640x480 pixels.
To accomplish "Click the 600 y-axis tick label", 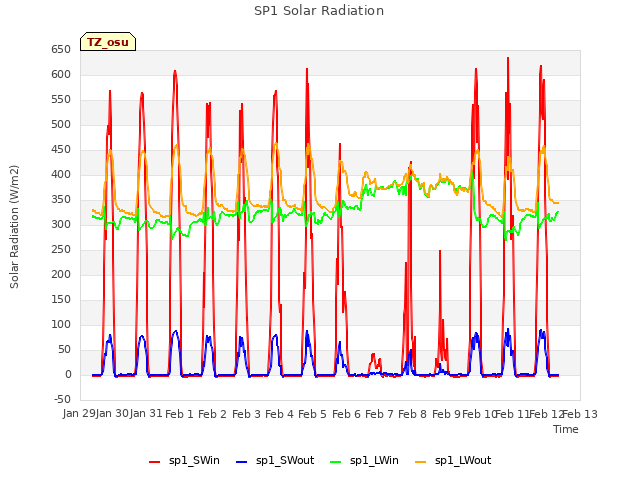I will (x=61, y=74).
